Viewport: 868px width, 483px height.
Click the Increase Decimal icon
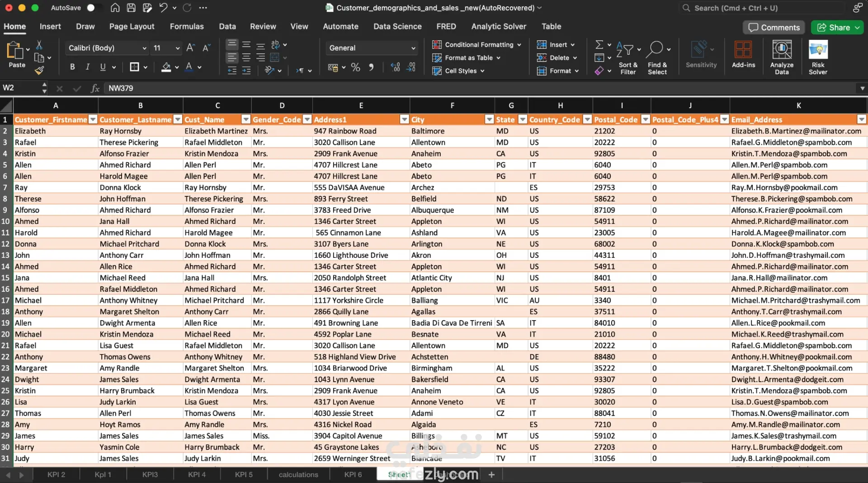coord(396,67)
